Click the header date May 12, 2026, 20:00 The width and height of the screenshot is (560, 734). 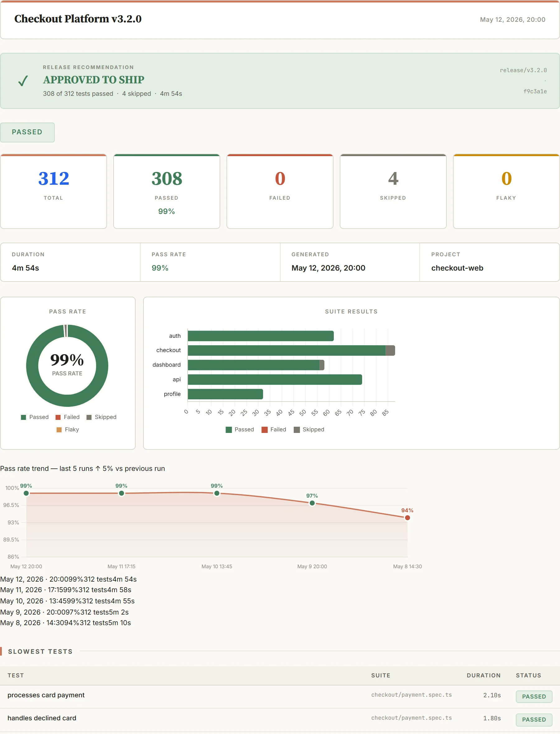point(512,20)
